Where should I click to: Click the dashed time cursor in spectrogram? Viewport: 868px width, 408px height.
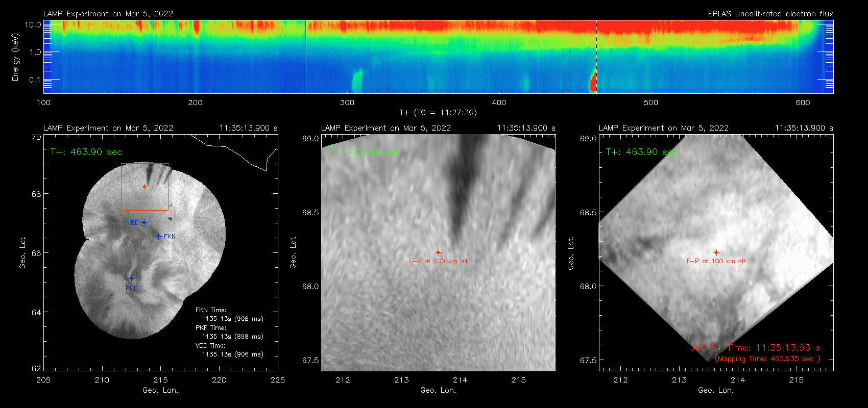pos(596,57)
